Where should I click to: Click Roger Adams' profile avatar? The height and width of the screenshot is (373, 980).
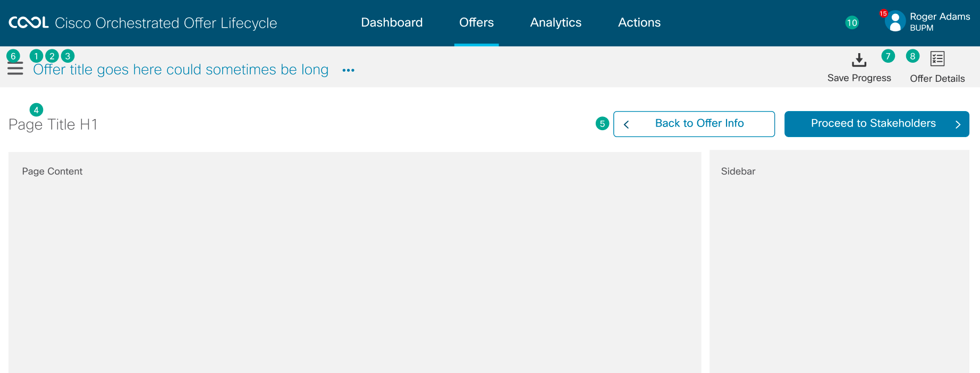[895, 22]
